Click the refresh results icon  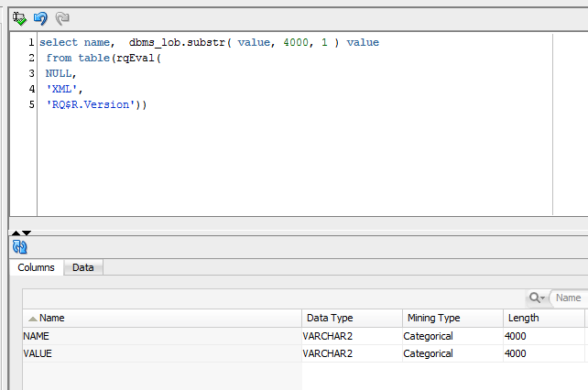click(19, 247)
